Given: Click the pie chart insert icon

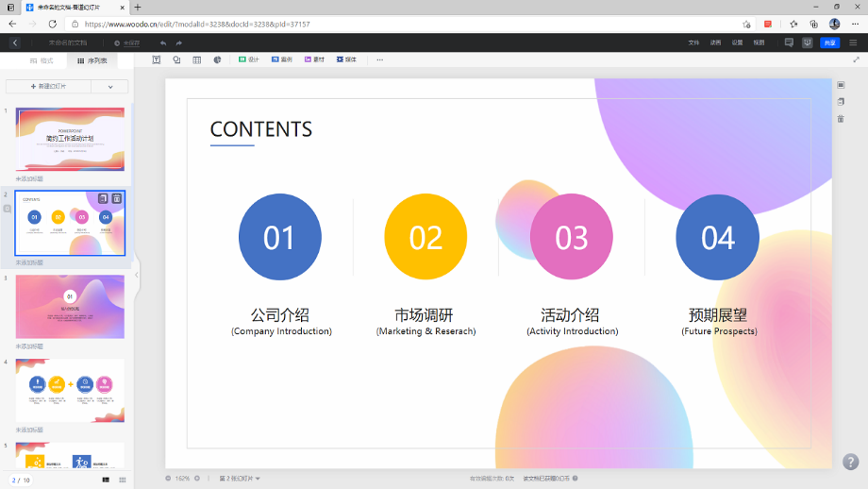Looking at the screenshot, I should [x=217, y=59].
